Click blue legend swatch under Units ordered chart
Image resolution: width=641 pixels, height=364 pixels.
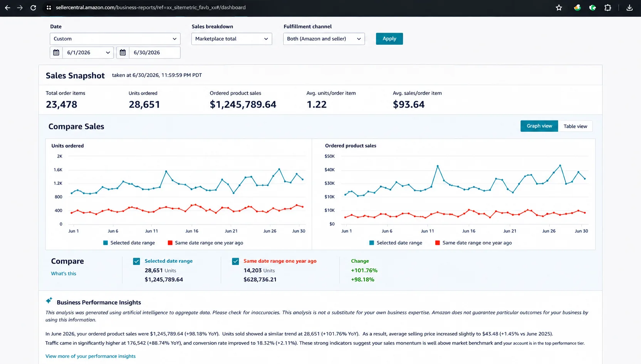point(106,243)
